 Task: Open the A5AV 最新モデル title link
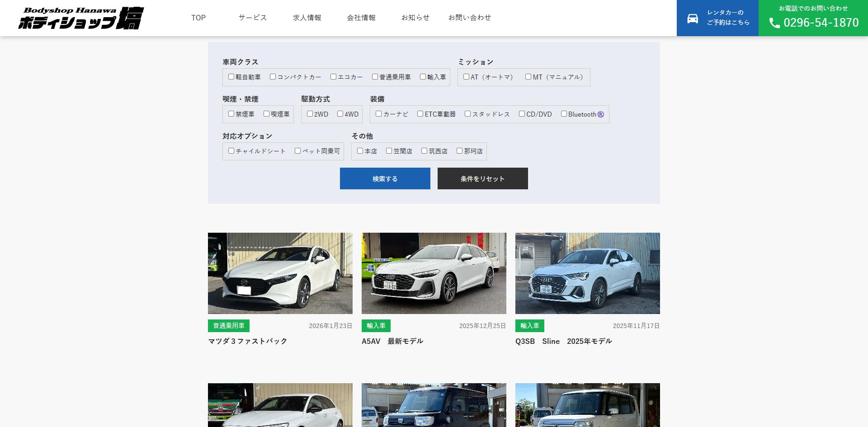tap(392, 341)
